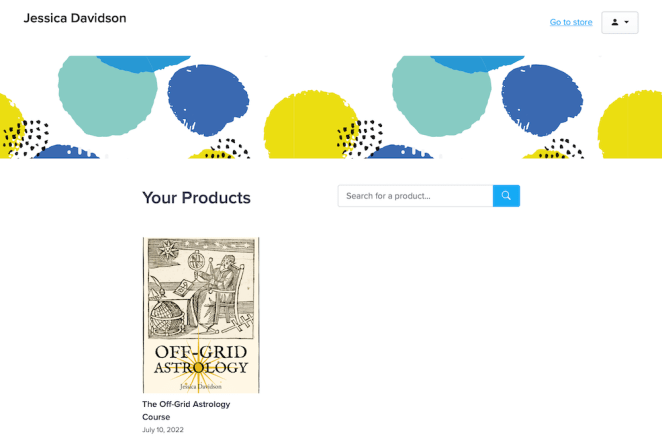
Task: Open the Off-Grid Astrology cover thumbnail
Action: (x=201, y=315)
